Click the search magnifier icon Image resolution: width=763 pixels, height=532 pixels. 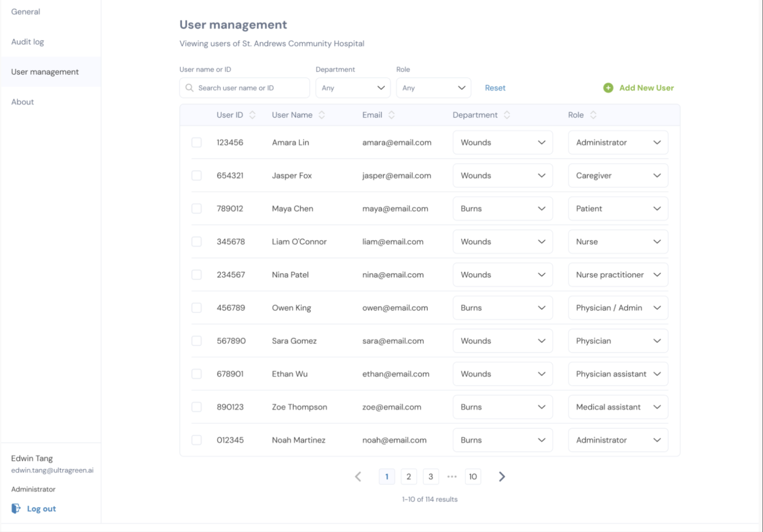point(190,88)
